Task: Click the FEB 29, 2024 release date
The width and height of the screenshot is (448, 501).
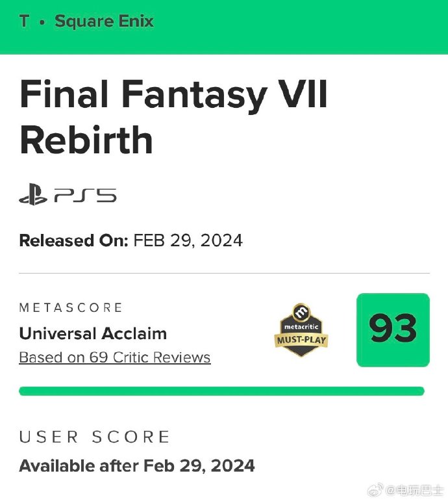Action: 188,240
